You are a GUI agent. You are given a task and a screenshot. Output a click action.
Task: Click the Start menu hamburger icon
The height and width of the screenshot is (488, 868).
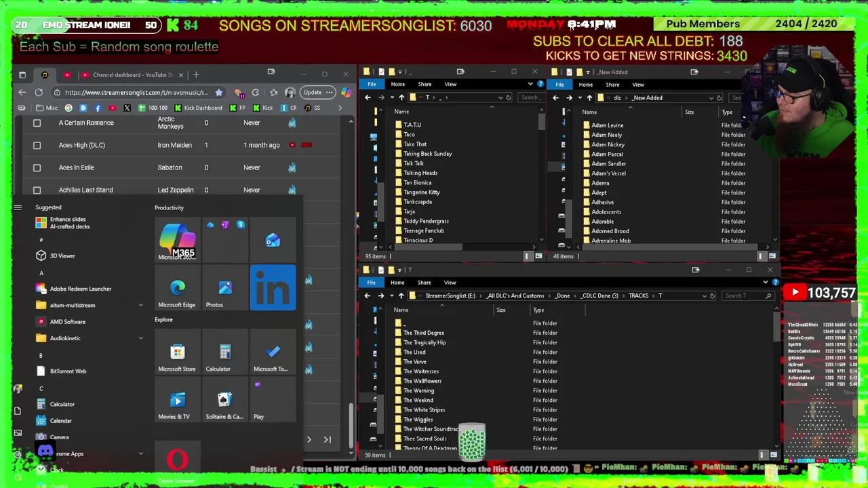(x=18, y=207)
